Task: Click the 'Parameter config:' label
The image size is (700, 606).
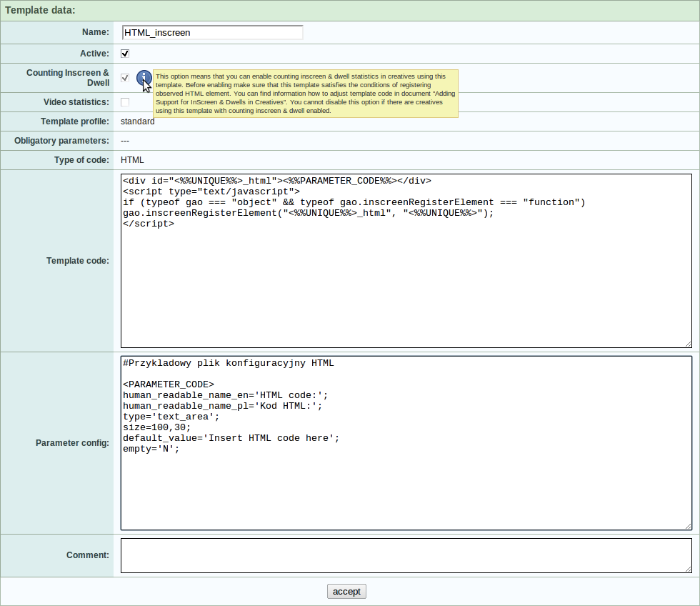Action: tap(72, 443)
